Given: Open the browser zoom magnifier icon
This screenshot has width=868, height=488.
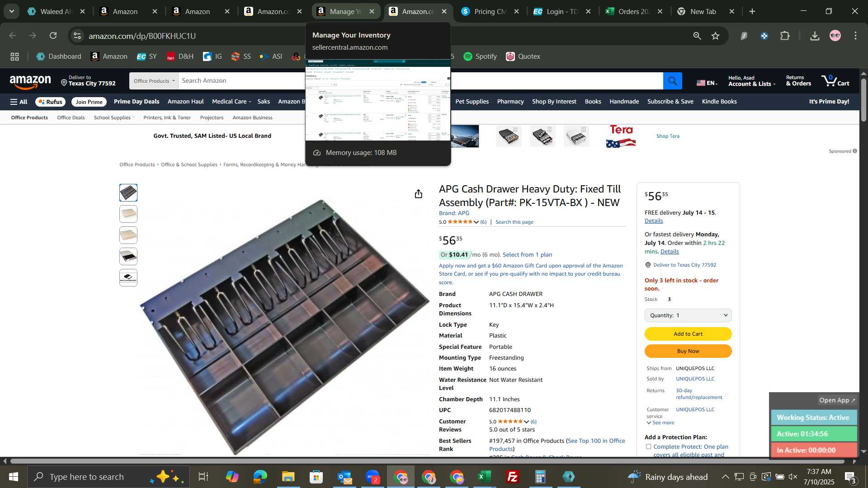Looking at the screenshot, I should 697,36.
